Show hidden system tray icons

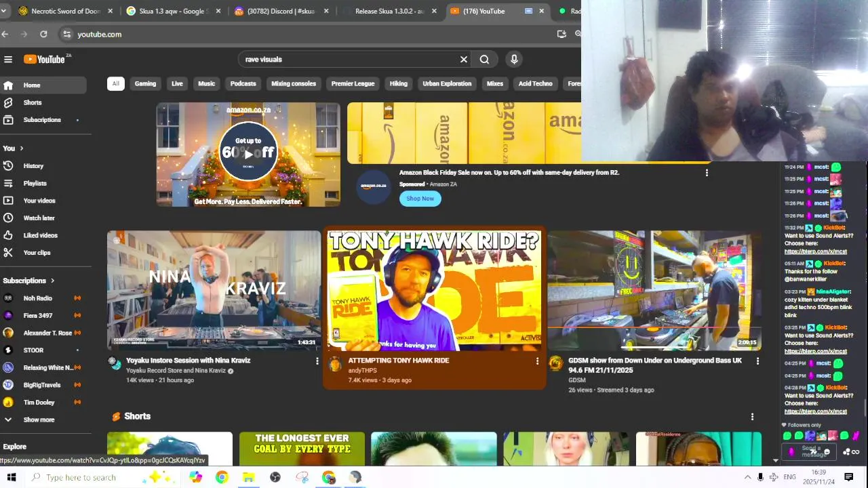(x=747, y=477)
